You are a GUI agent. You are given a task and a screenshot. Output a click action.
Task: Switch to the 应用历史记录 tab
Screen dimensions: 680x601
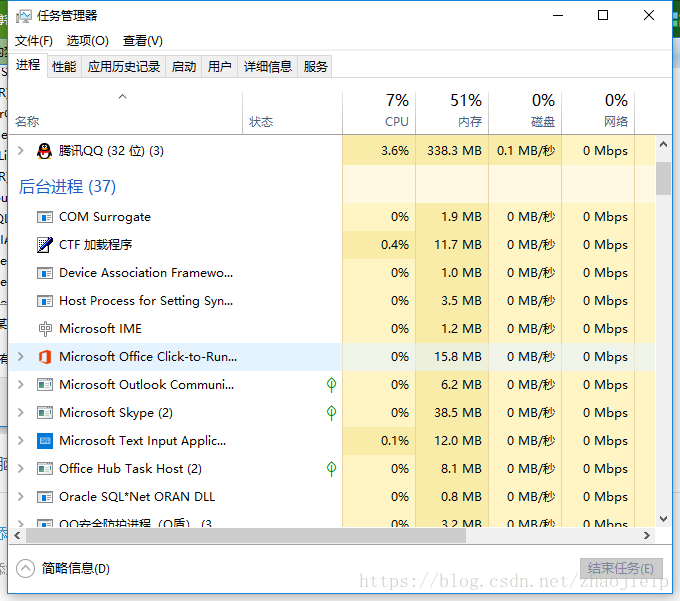coord(124,67)
